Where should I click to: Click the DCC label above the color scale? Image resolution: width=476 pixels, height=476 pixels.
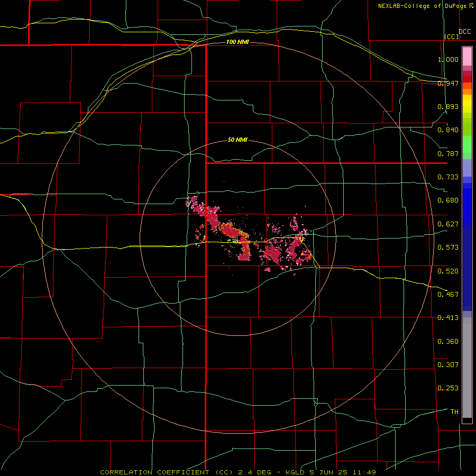click(464, 32)
